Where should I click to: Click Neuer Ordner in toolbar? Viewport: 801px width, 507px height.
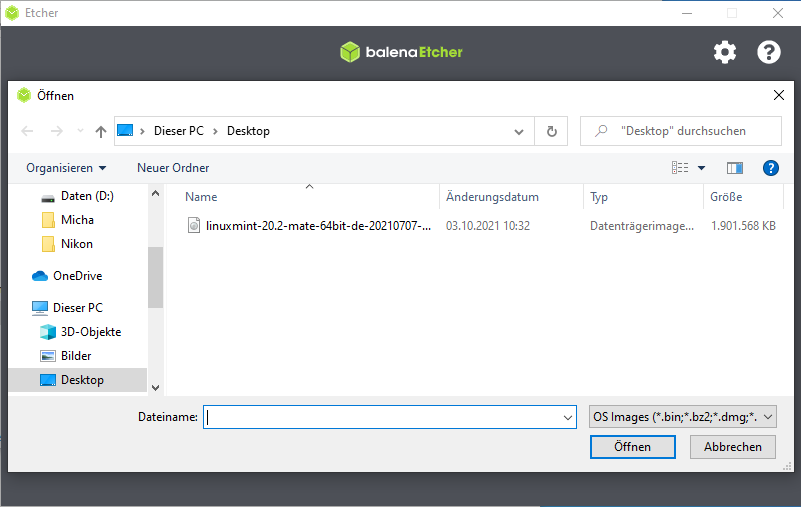pyautogui.click(x=173, y=168)
